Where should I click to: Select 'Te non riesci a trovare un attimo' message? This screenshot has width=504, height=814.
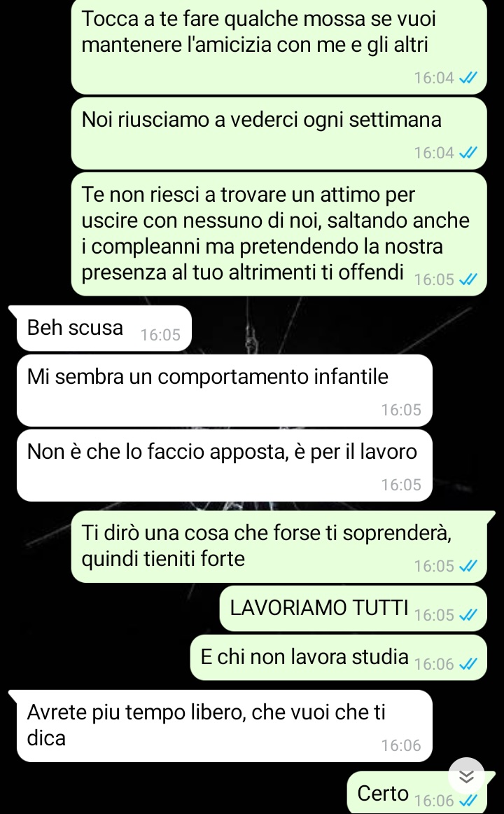pyautogui.click(x=279, y=234)
